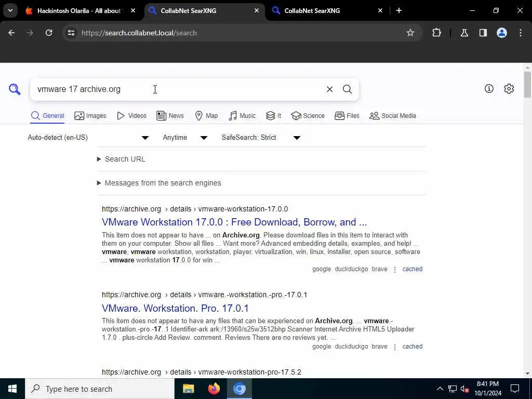532x399 pixels.
Task: Open more options for Workstation Pro 17.0.1 result
Action: coord(395,347)
